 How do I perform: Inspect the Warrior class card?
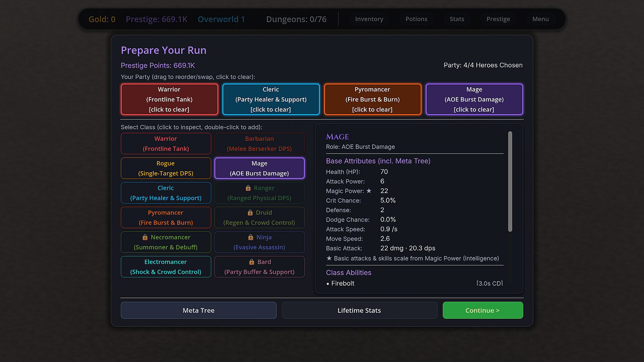point(166,143)
